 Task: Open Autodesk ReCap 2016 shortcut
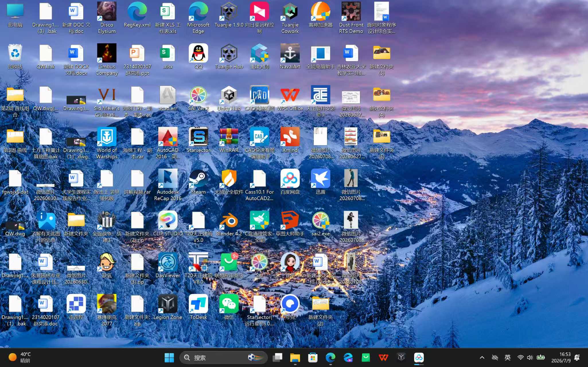168,185
